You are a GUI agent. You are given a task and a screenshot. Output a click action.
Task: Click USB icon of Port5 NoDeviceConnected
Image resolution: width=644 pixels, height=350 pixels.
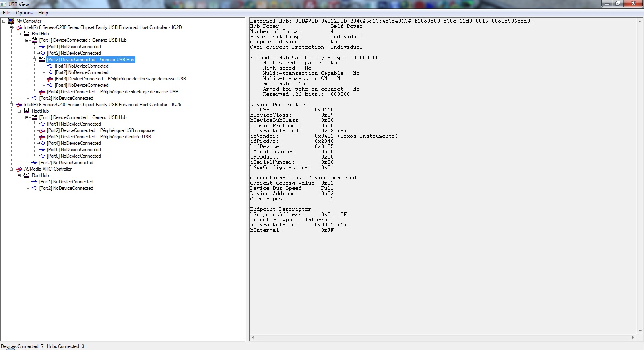[42, 150]
